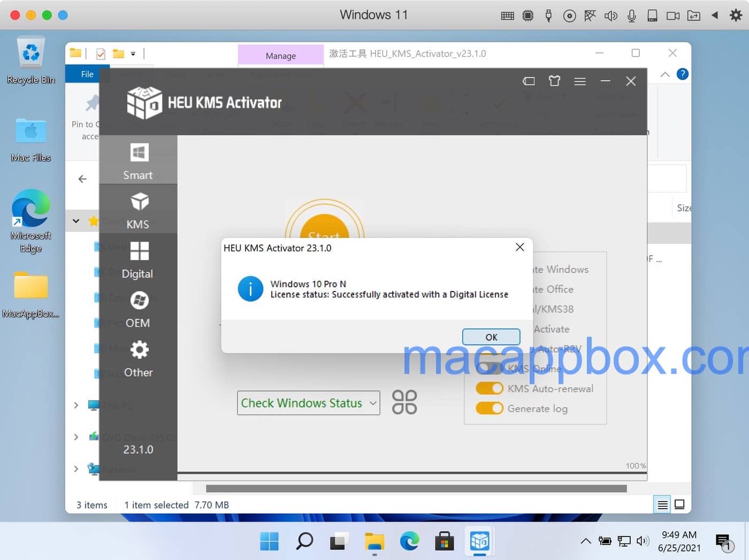Open Microsoft Store from taskbar
Viewport: 749px width, 560px height.
[x=445, y=541]
